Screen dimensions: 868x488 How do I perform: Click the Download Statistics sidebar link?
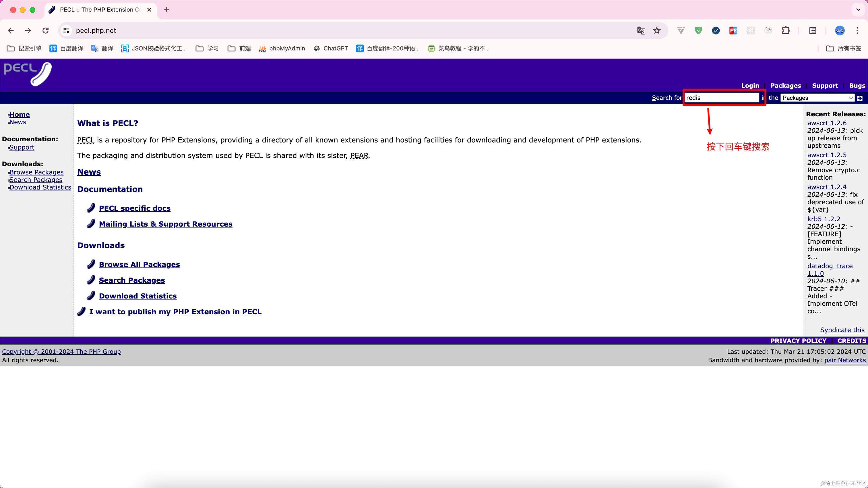(40, 188)
